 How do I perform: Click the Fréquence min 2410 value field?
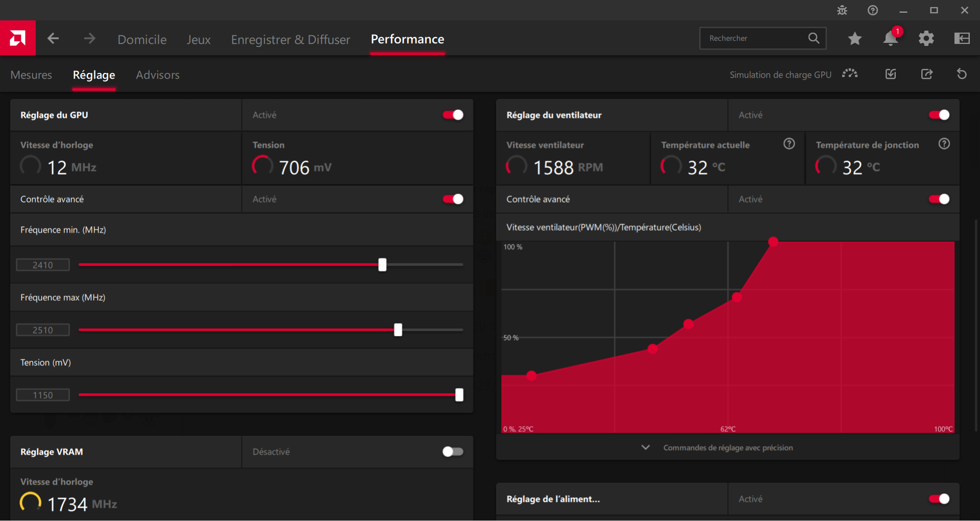click(x=43, y=265)
